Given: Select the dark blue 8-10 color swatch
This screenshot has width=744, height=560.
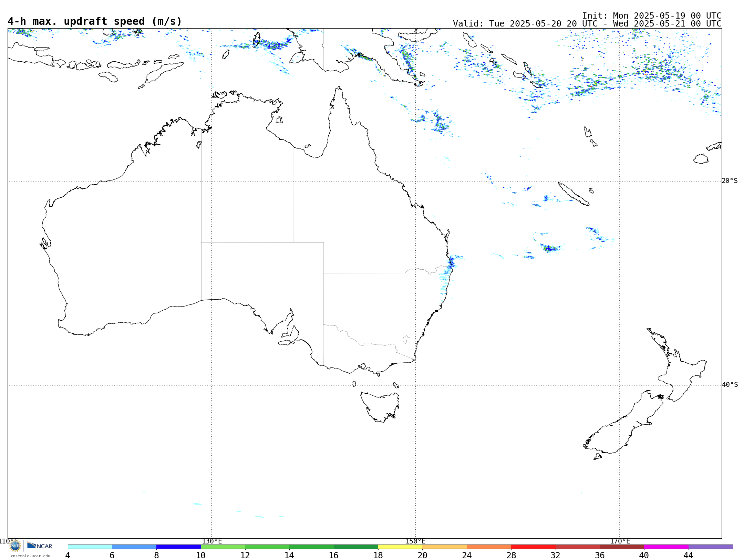Looking at the screenshot, I should pyautogui.click(x=179, y=547).
